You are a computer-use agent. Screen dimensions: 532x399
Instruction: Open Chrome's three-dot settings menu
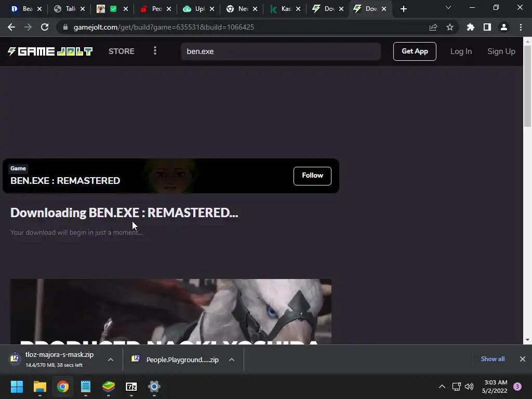point(521,27)
